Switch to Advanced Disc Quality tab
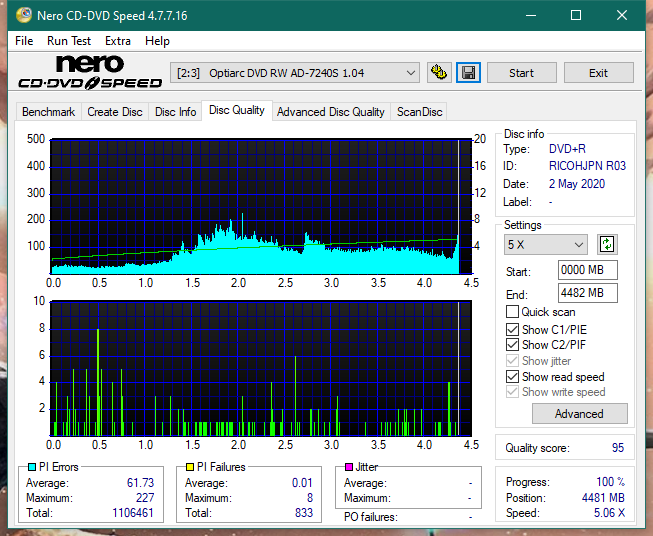The width and height of the screenshot is (653, 536). coord(331,112)
